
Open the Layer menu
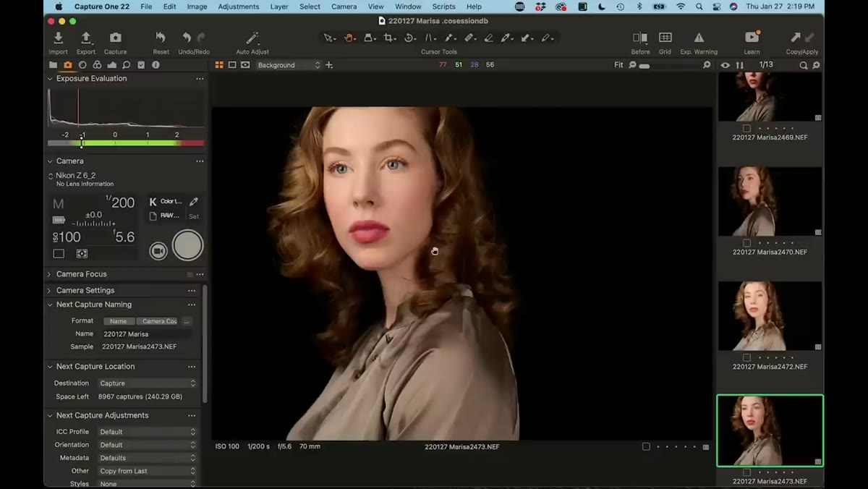pos(279,7)
